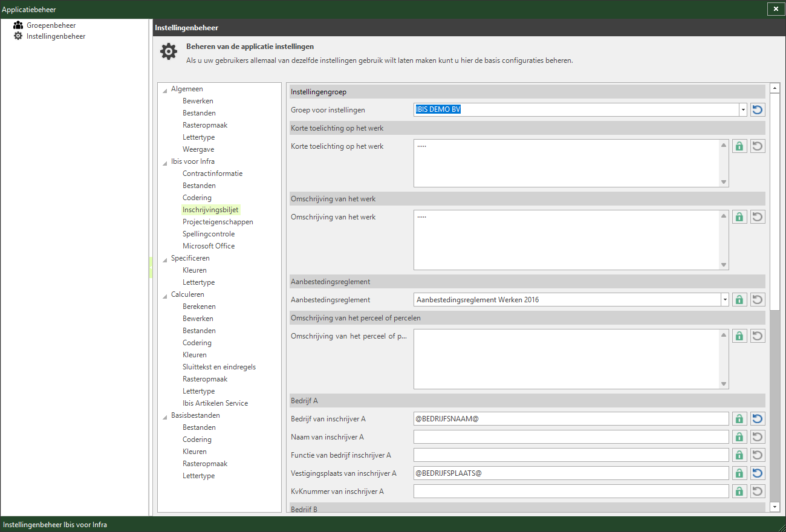
Task: Click the Functie van bedrijf inschrijver A field
Action: click(571, 455)
